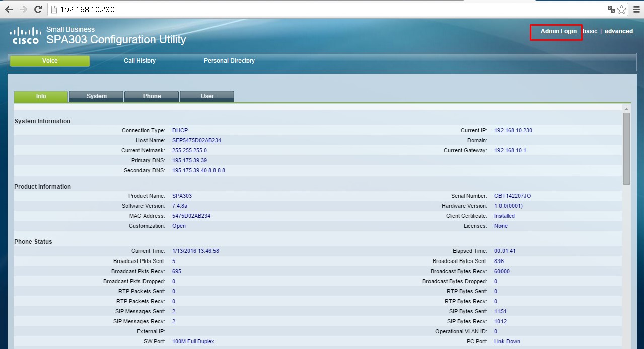Bookmark page with the star icon

622,9
